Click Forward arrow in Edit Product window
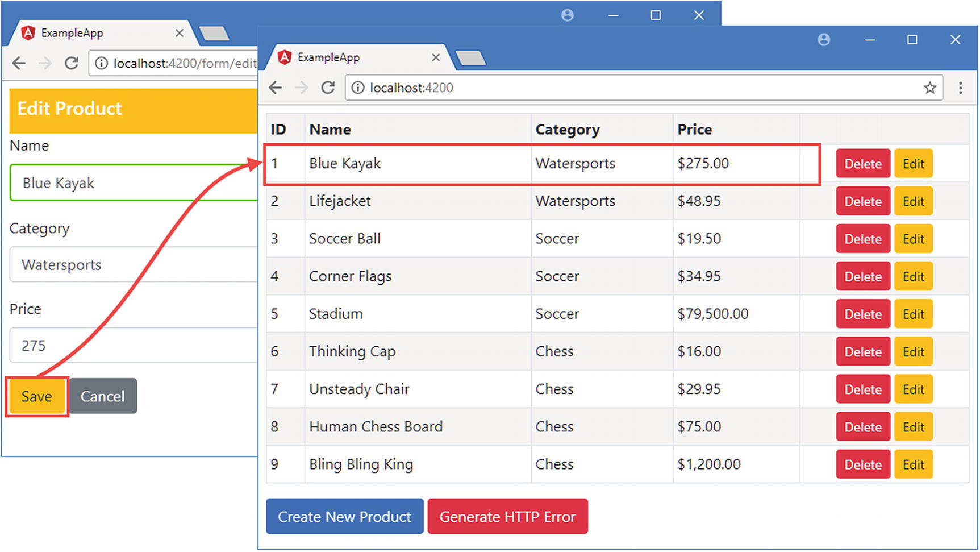 pos(45,63)
